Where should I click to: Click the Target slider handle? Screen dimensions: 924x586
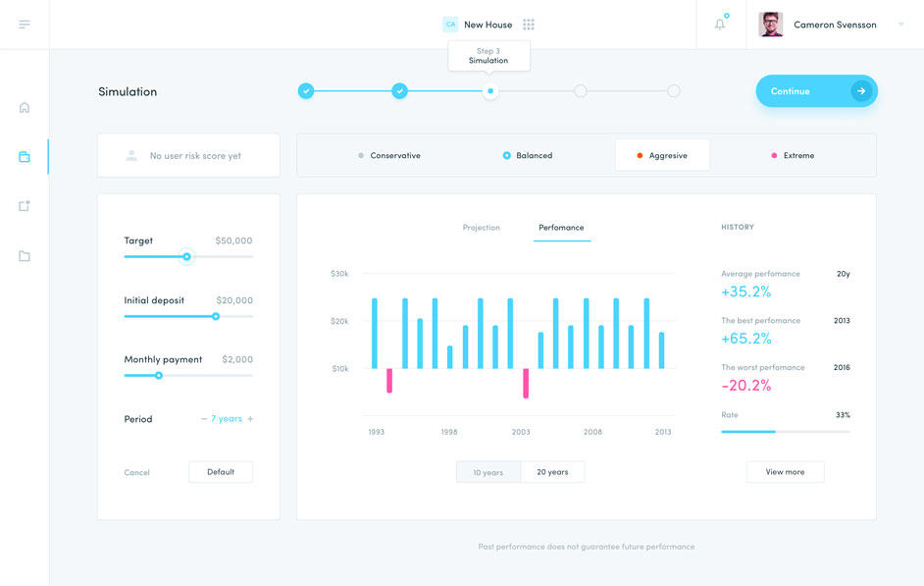click(x=186, y=256)
